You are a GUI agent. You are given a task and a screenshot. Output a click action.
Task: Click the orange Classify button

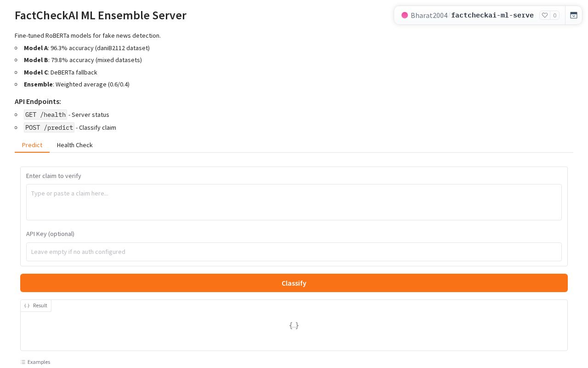[x=294, y=283]
